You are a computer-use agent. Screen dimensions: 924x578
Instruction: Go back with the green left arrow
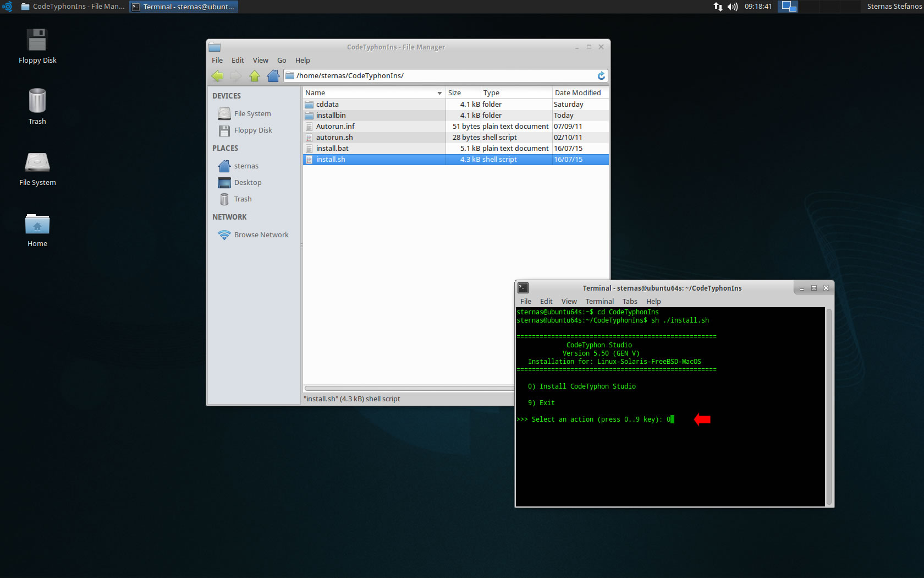pos(218,76)
